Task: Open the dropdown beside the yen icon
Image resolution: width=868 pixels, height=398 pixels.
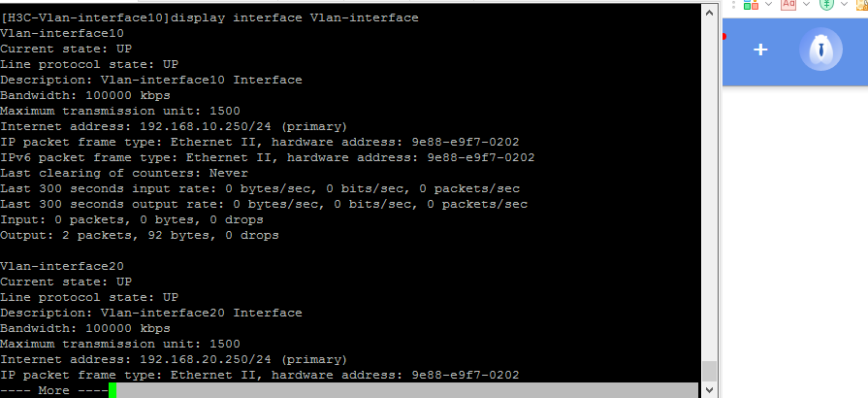Action: (x=844, y=4)
